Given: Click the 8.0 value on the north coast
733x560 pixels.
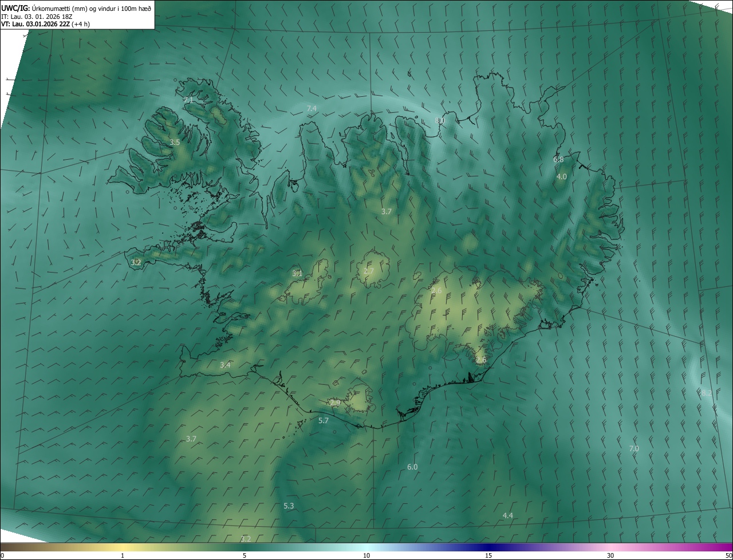Looking at the screenshot, I should tap(439, 120).
